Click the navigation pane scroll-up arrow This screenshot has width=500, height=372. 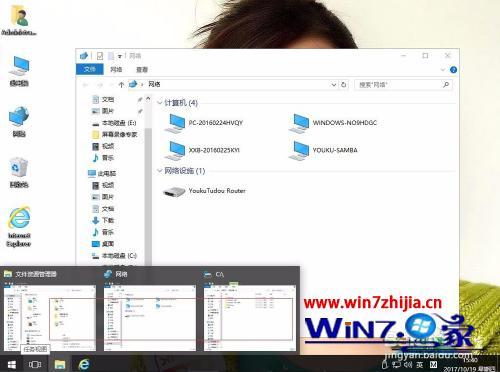click(148, 98)
